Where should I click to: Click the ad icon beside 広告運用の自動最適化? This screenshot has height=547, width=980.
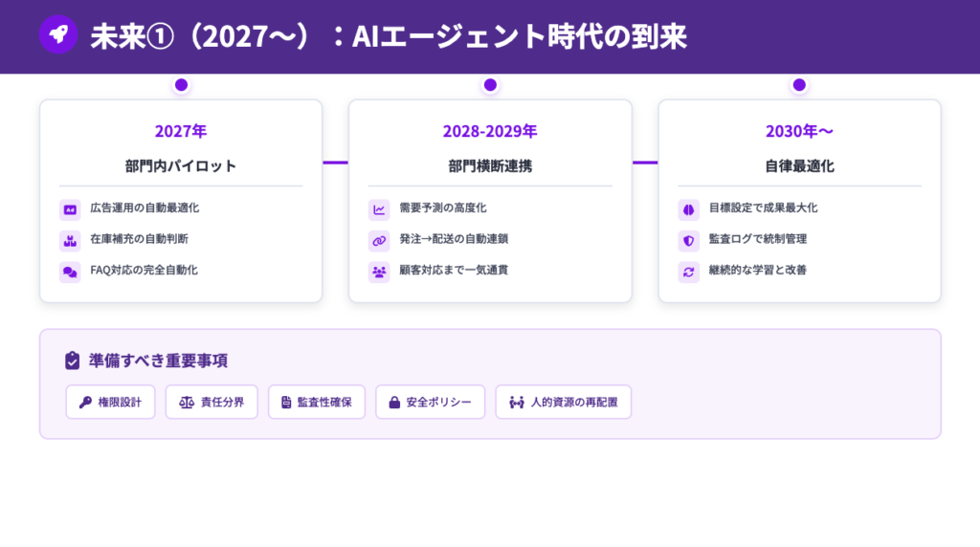point(70,208)
